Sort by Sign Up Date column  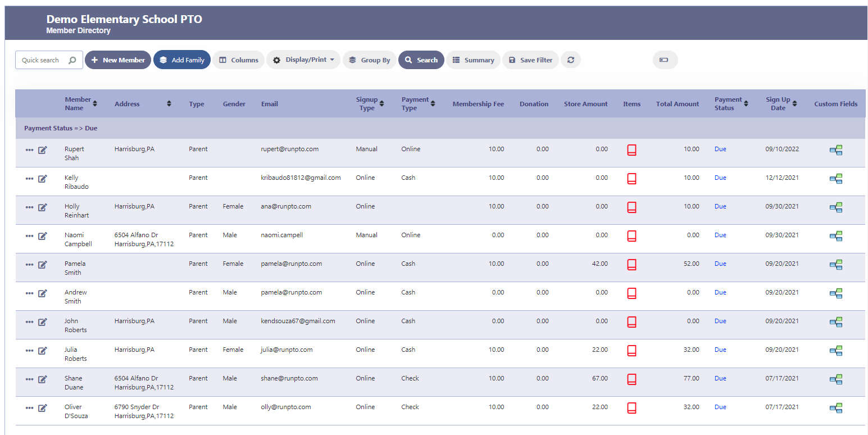pyautogui.click(x=794, y=103)
